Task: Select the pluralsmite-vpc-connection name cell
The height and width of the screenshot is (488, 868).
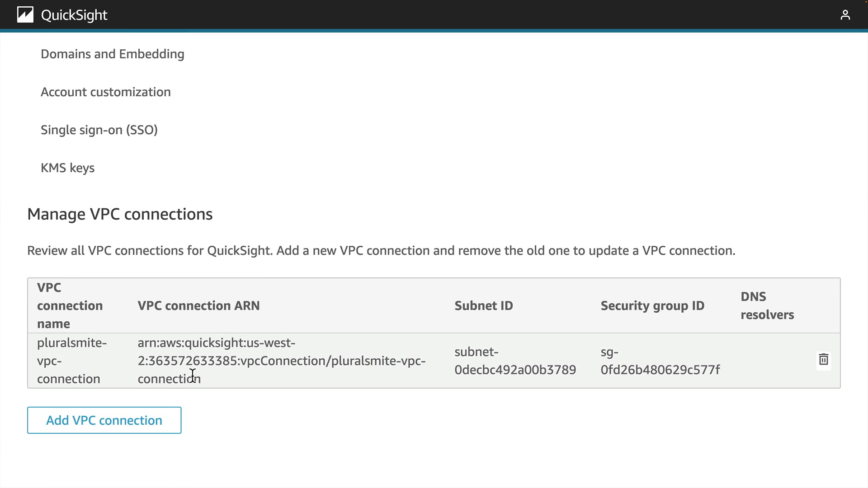Action: [x=72, y=361]
